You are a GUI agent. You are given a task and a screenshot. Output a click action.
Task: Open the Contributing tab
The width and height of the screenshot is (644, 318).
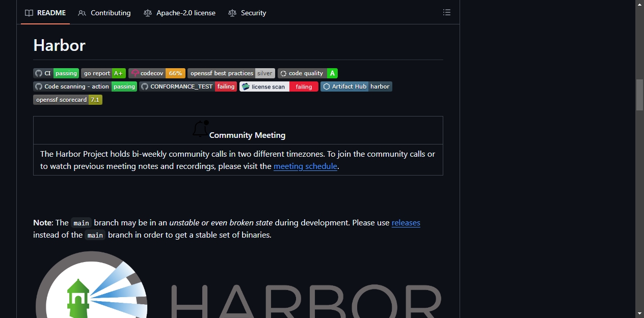point(104,13)
